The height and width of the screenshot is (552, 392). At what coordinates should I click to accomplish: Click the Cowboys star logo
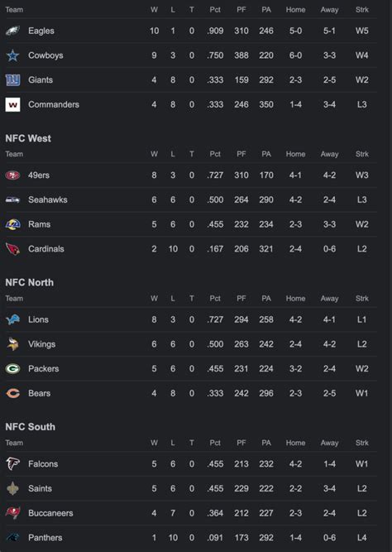click(12, 55)
